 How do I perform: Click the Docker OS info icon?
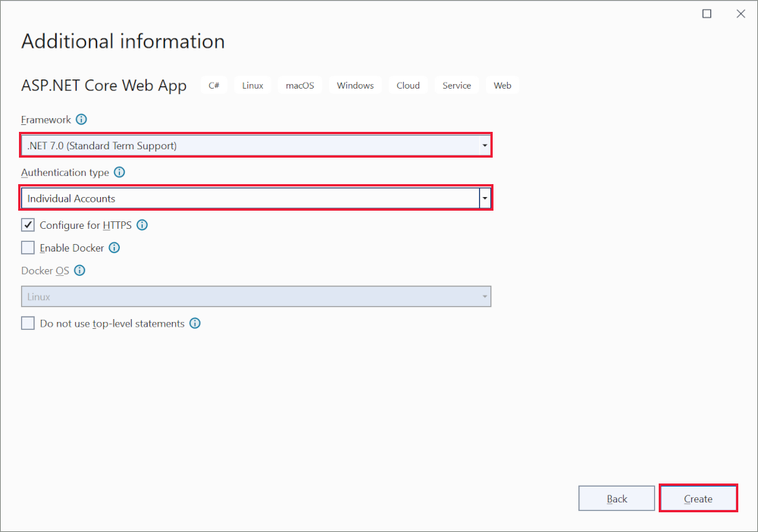tap(80, 271)
